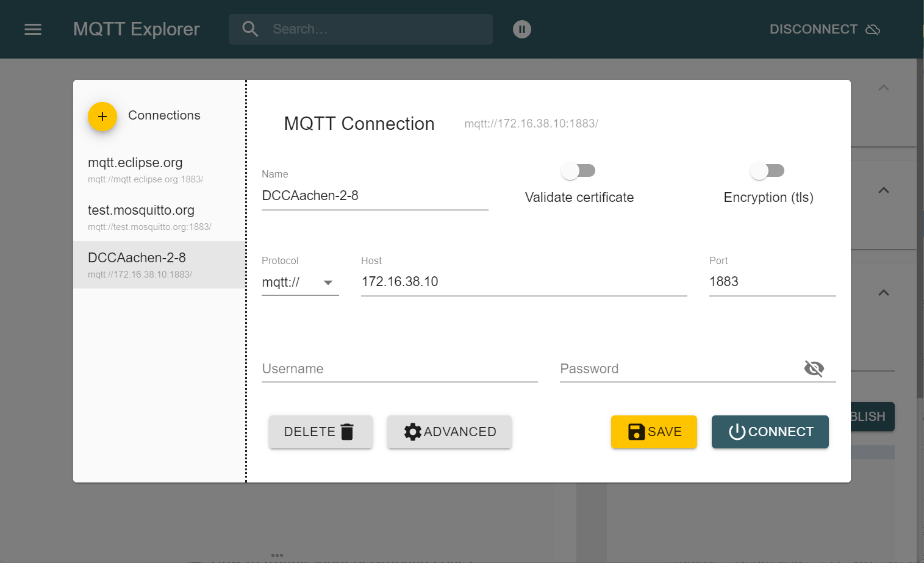Toggle the Validate certificate switch
The height and width of the screenshot is (563, 924).
pos(578,171)
